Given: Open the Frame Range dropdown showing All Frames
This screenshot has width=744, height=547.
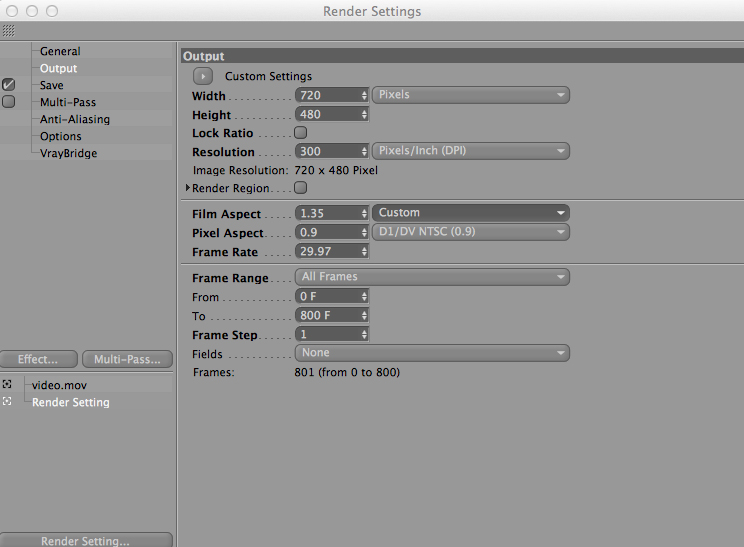Looking at the screenshot, I should pos(432,277).
